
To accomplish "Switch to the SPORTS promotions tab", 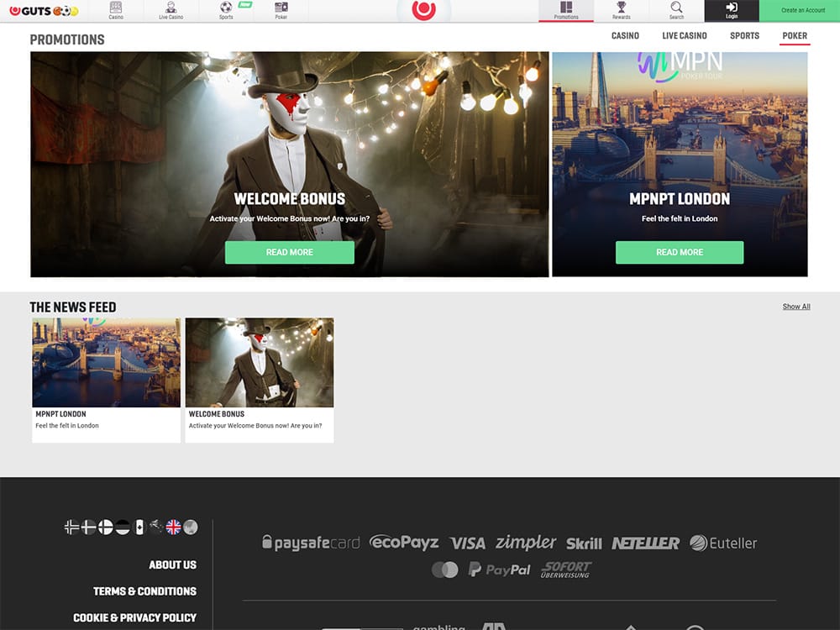I will [744, 36].
